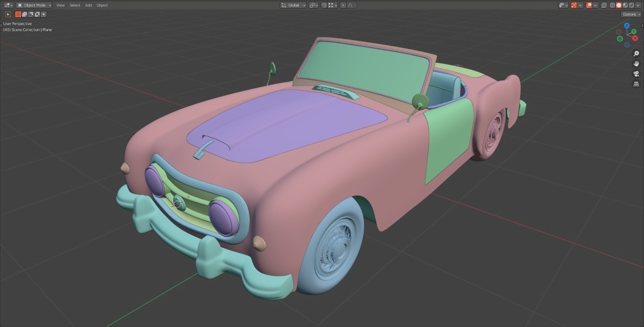
Task: Open the editor type selector
Action: point(9,5)
